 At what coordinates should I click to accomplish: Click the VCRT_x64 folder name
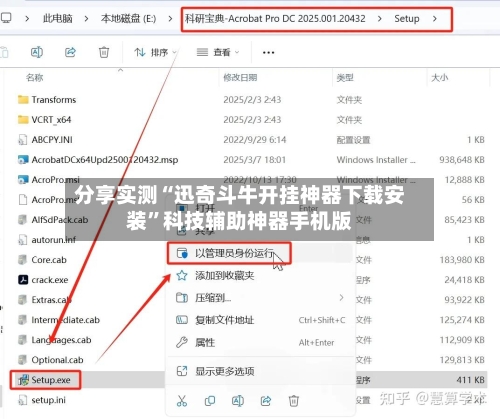click(x=51, y=120)
